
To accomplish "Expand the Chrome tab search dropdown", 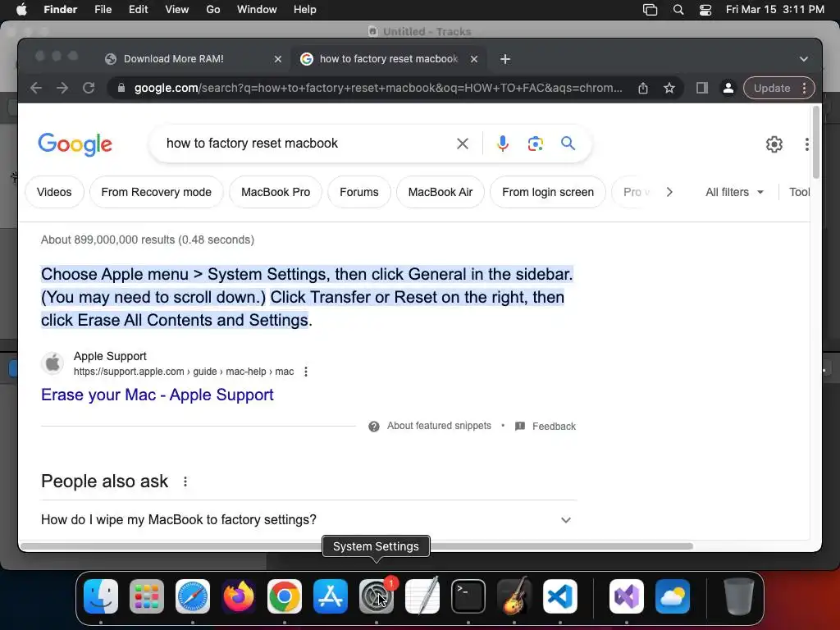I will click(x=804, y=59).
